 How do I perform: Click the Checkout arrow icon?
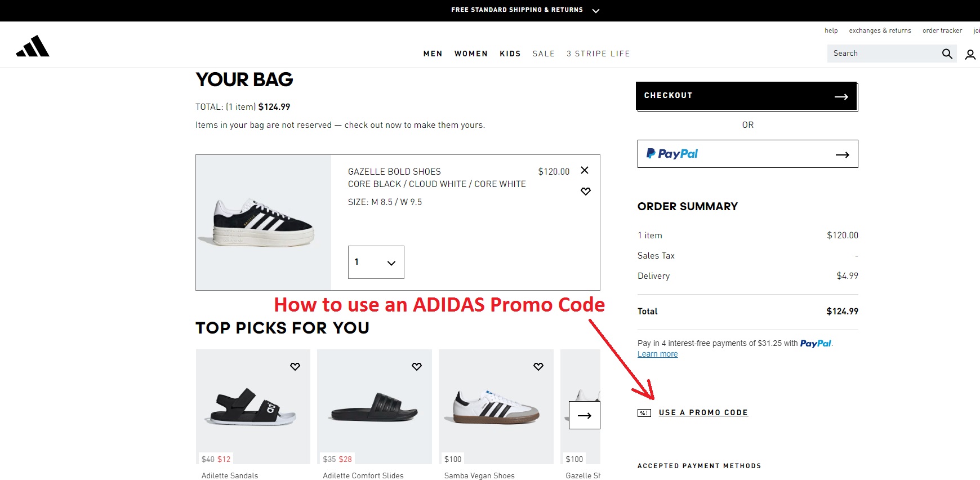coord(841,96)
